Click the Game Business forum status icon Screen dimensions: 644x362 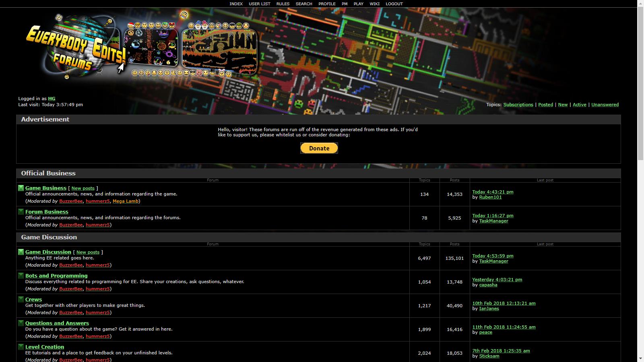pos(21,188)
